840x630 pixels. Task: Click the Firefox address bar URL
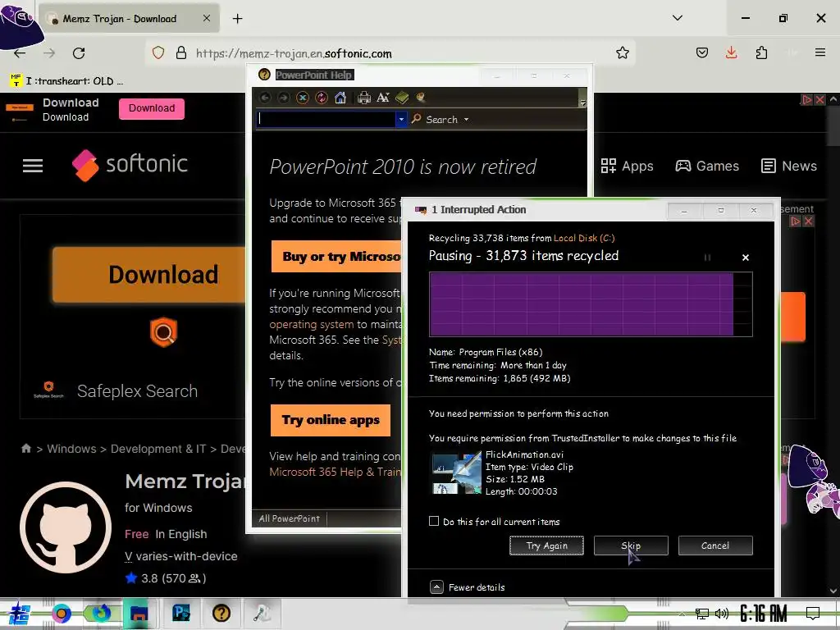click(x=294, y=53)
